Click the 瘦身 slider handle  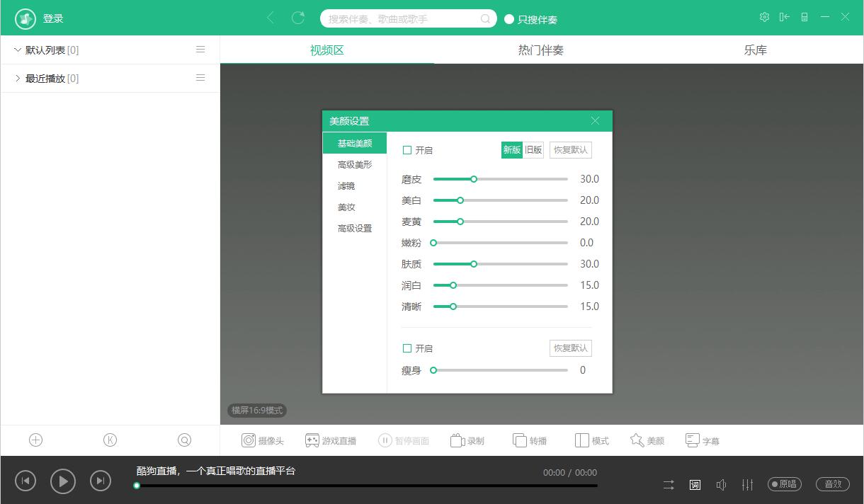[x=433, y=370]
